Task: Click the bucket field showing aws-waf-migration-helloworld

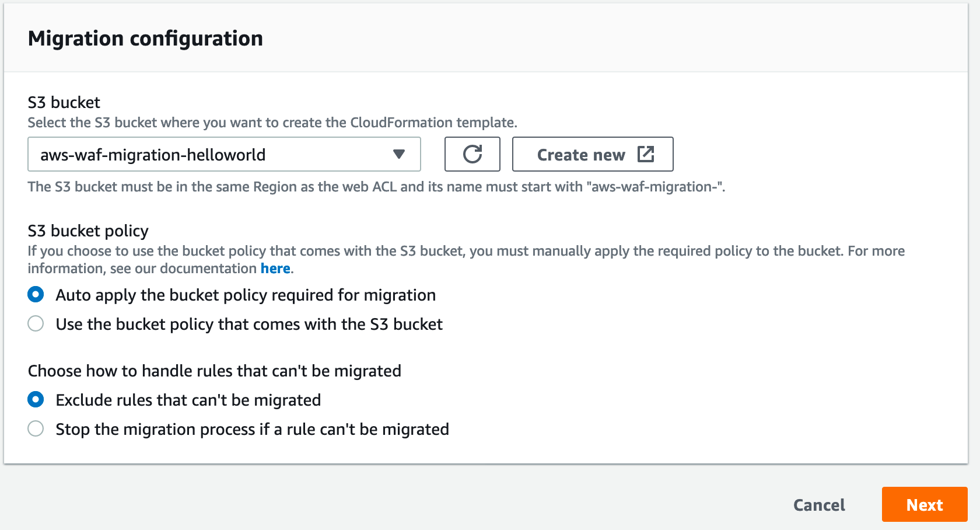Action: pos(224,154)
